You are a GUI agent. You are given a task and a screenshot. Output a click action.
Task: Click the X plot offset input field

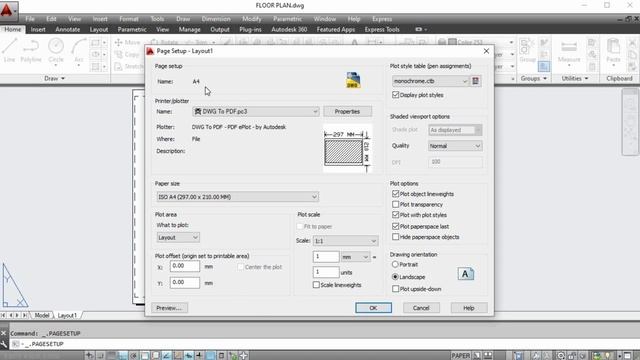tap(185, 266)
